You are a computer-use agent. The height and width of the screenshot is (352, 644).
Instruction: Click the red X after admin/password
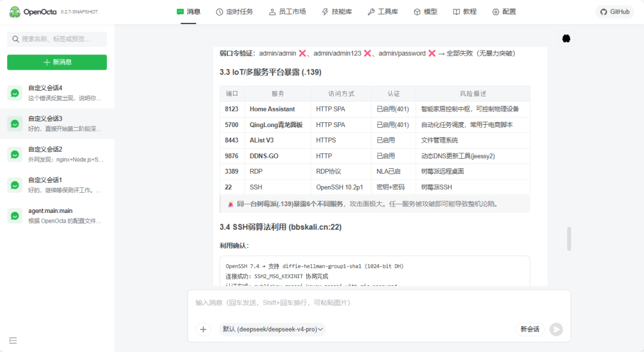[x=432, y=53]
